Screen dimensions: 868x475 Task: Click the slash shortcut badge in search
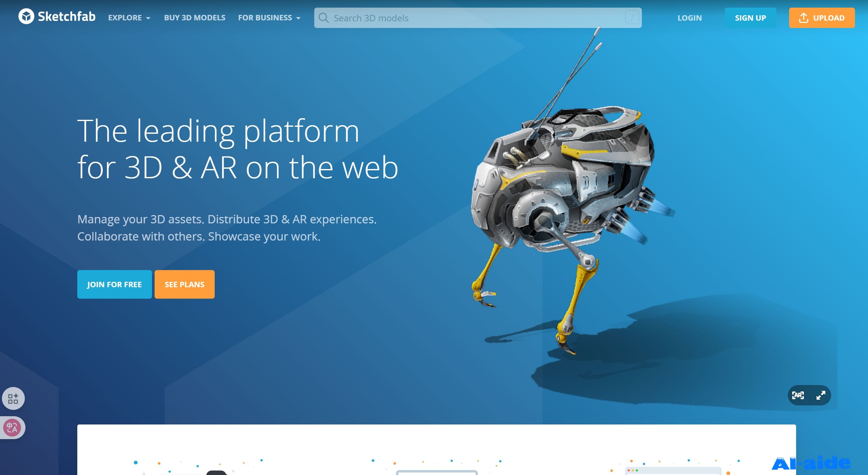(x=632, y=18)
